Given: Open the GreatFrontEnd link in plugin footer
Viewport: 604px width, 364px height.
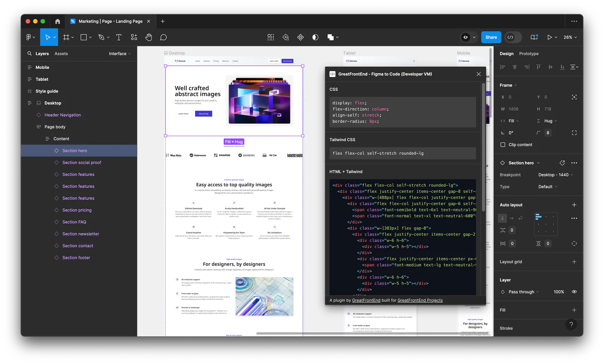Looking at the screenshot, I should (x=366, y=301).
